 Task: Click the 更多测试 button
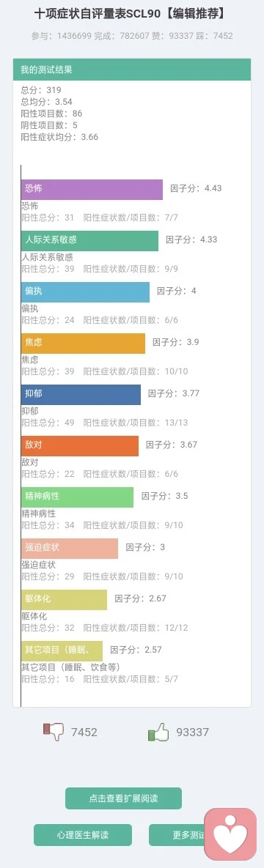click(x=177, y=835)
